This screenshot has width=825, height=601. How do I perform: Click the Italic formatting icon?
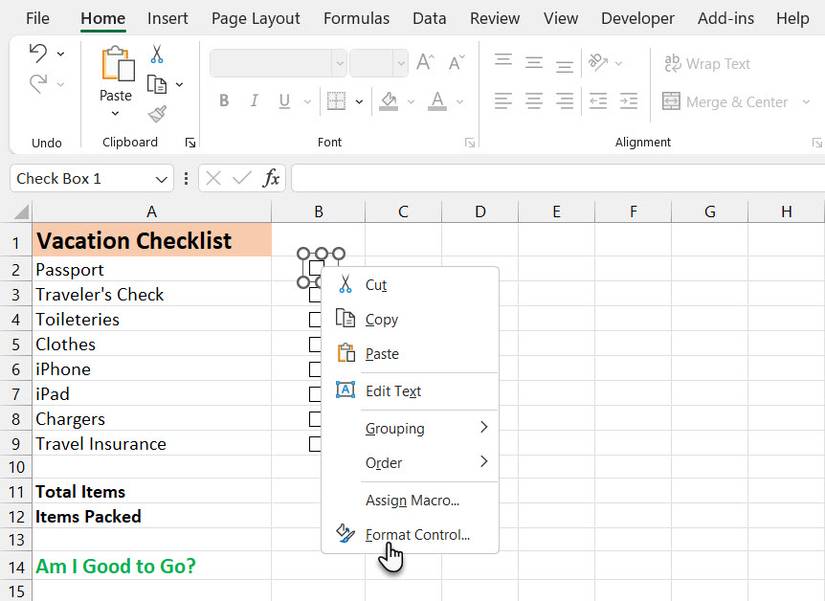254,101
